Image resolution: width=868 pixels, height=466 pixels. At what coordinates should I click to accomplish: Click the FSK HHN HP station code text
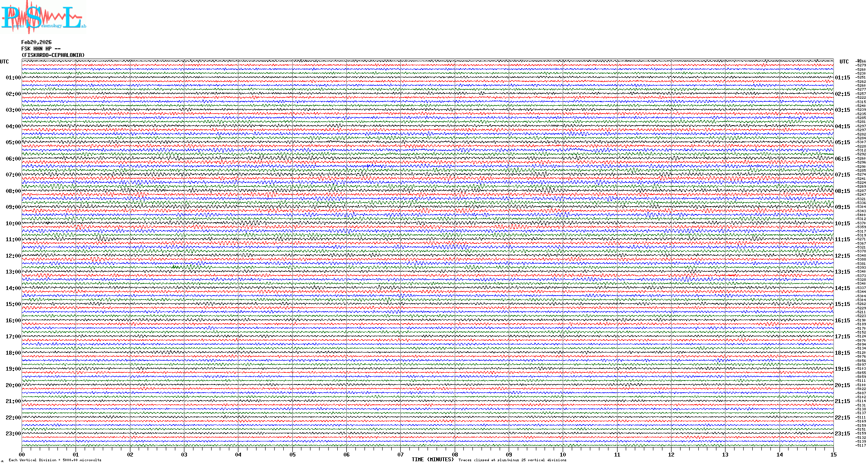coord(41,49)
